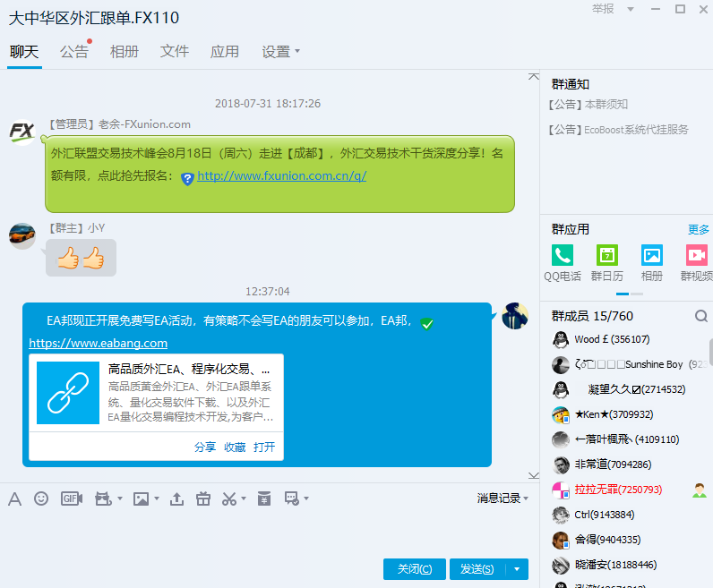Viewport: 713px width, 588px height.
Task: Click the chat bubble checkmark toolbar icon
Action: 291,499
